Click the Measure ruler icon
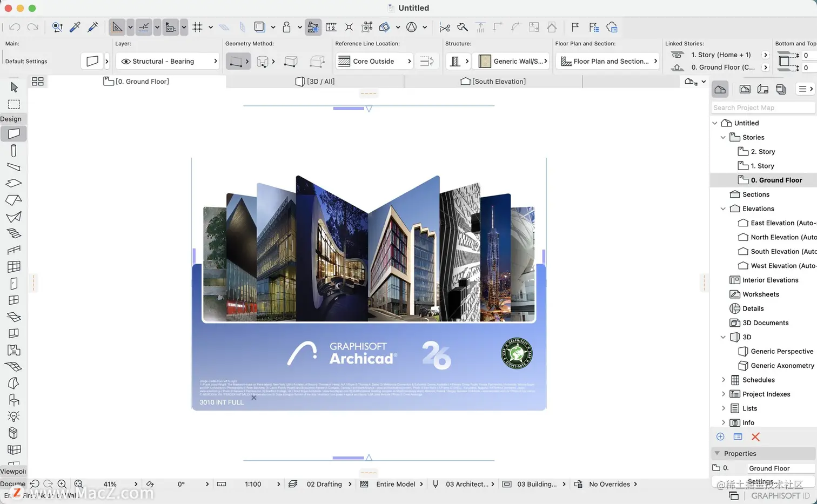The width and height of the screenshot is (817, 504). pos(331,27)
